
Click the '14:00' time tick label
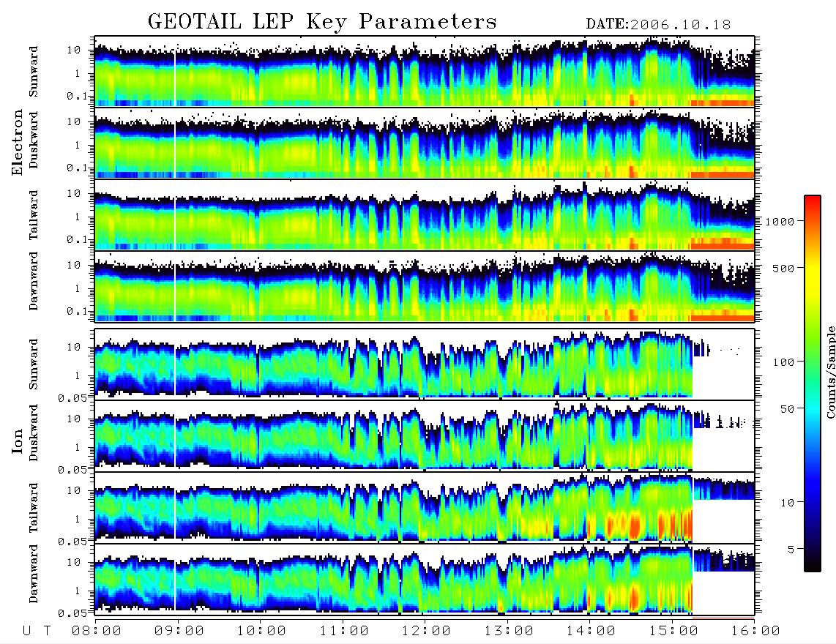click(591, 631)
